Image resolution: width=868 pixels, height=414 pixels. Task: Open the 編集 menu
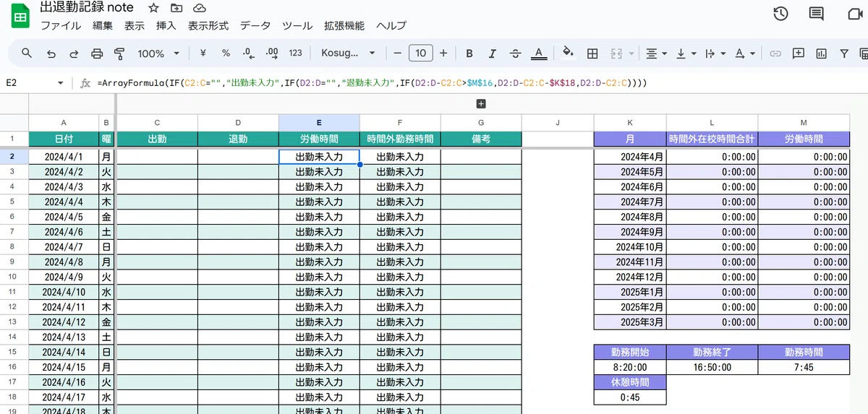pyautogui.click(x=103, y=25)
